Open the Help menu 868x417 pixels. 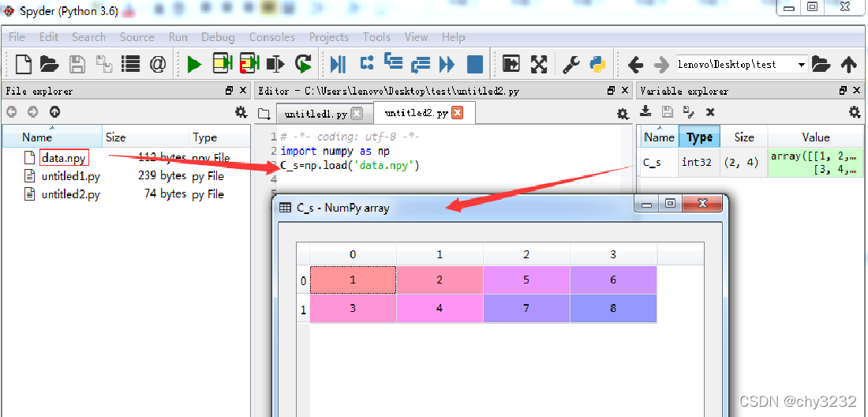pos(454,37)
